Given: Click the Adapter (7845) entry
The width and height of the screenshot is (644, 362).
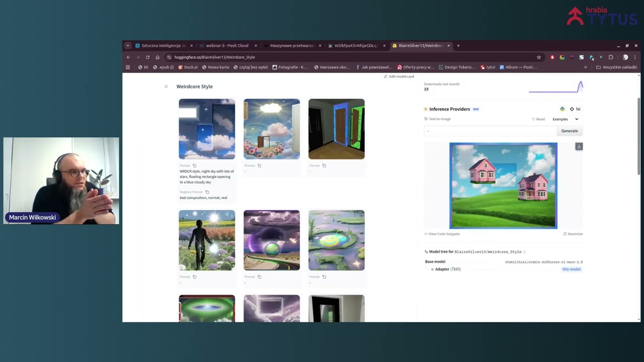Looking at the screenshot, I should 446,269.
